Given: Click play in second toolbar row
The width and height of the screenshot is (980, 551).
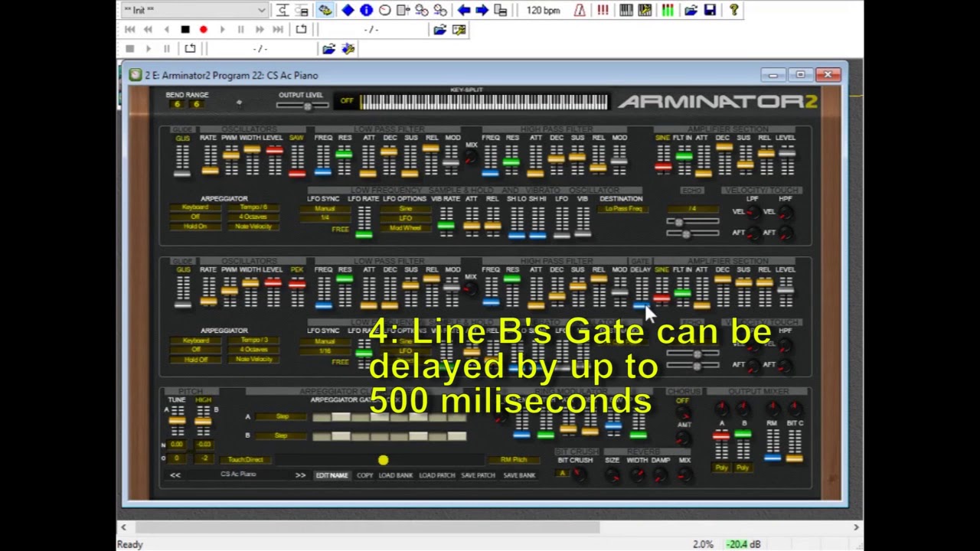Looking at the screenshot, I should 222,29.
